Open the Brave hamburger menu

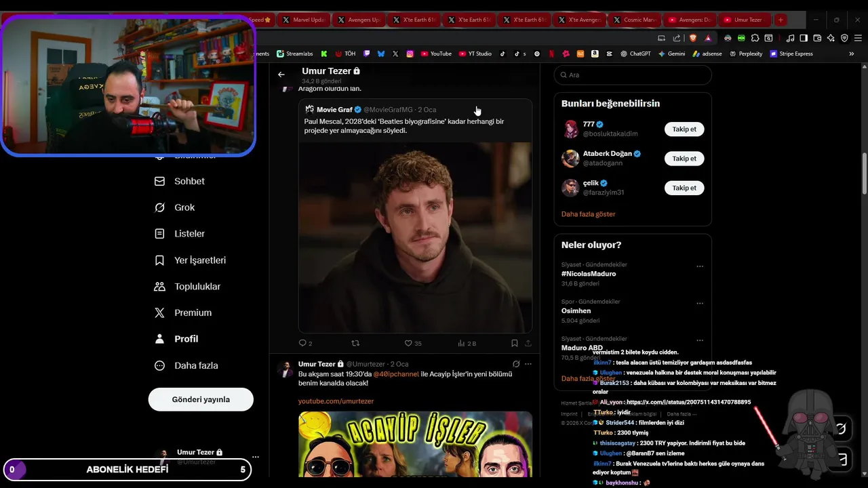click(858, 38)
